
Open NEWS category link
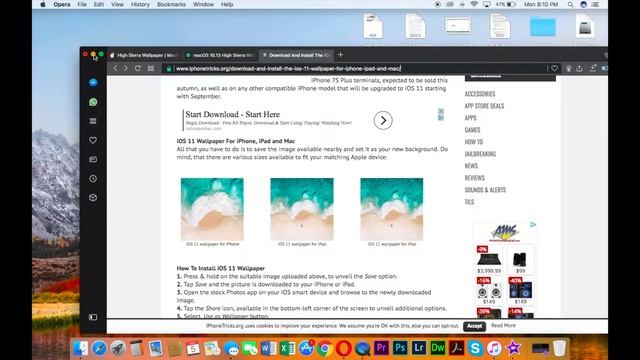pyautogui.click(x=471, y=166)
